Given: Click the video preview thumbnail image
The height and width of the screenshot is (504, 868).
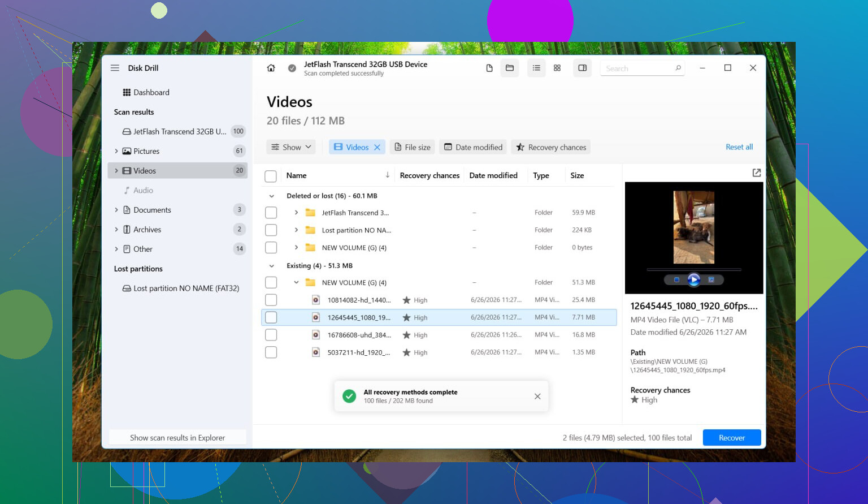Looking at the screenshot, I should [x=694, y=227].
